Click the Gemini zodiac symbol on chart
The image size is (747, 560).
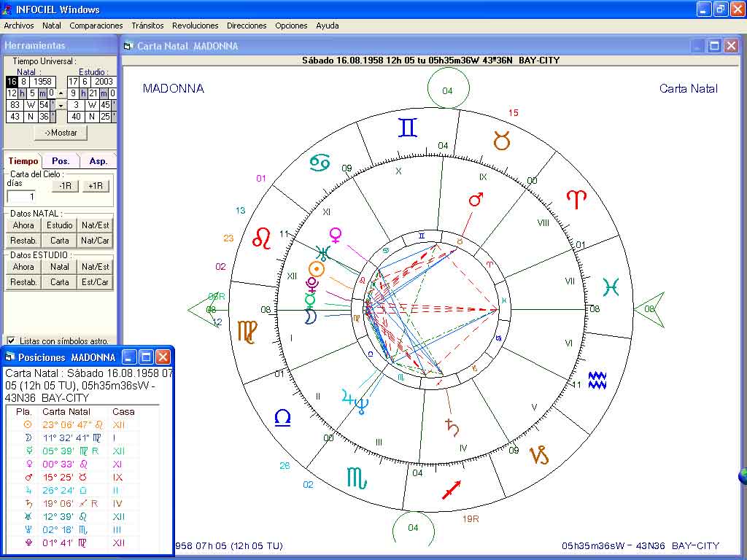[x=408, y=128]
